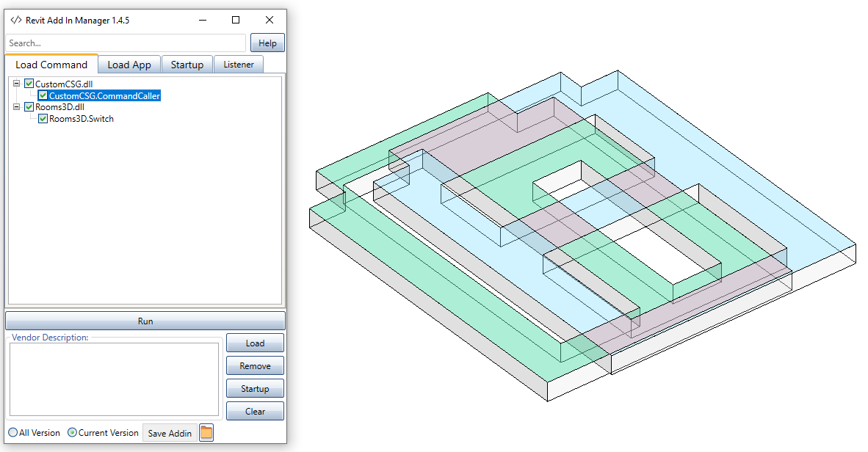
Task: Open the folder browser next to Save Addin
Action: [206, 432]
